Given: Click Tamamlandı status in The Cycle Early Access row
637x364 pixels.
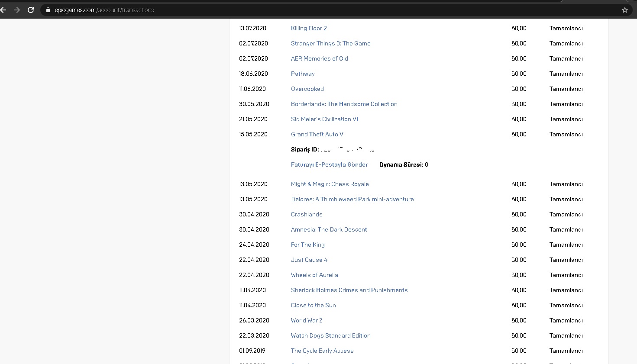Looking at the screenshot, I should point(566,351).
